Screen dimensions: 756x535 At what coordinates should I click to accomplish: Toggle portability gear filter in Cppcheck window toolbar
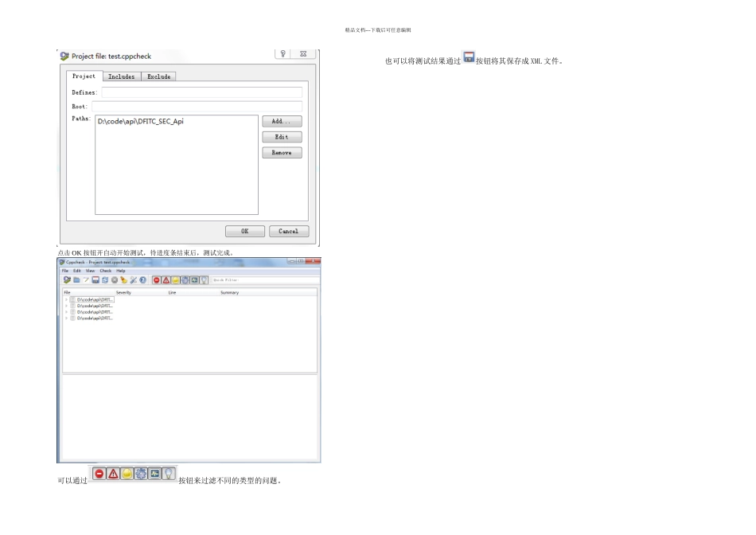tap(185, 279)
